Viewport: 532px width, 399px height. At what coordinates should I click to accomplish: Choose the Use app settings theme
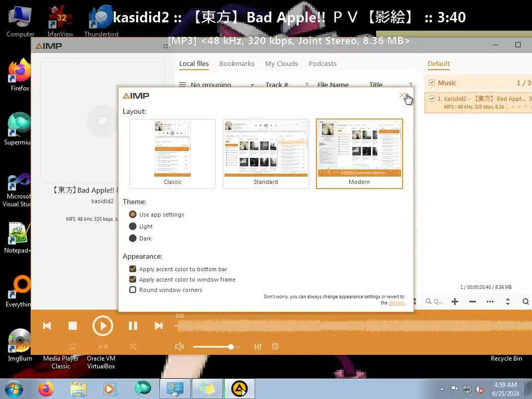point(156,215)
